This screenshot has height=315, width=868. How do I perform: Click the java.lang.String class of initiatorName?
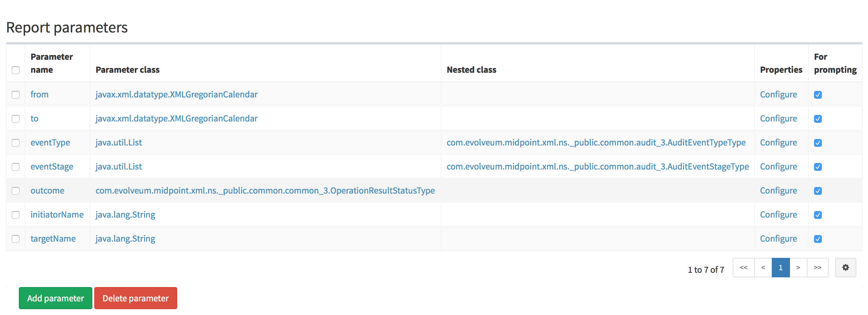pyautogui.click(x=125, y=215)
